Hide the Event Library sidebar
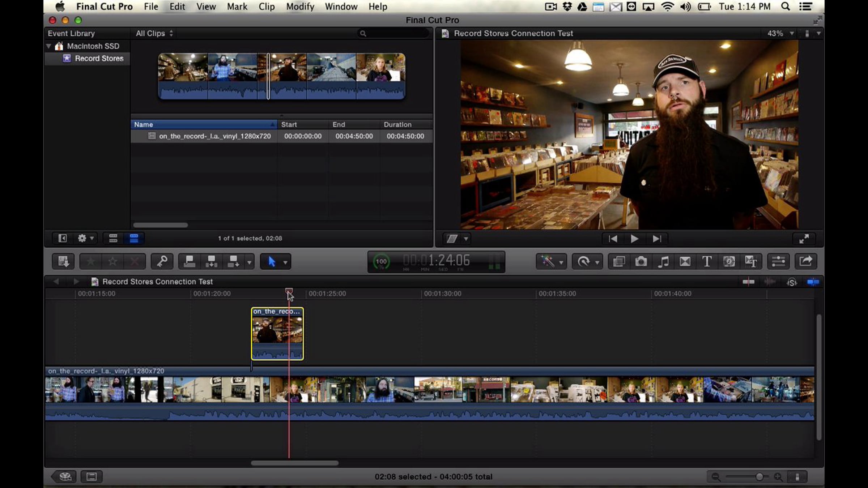 [63, 238]
